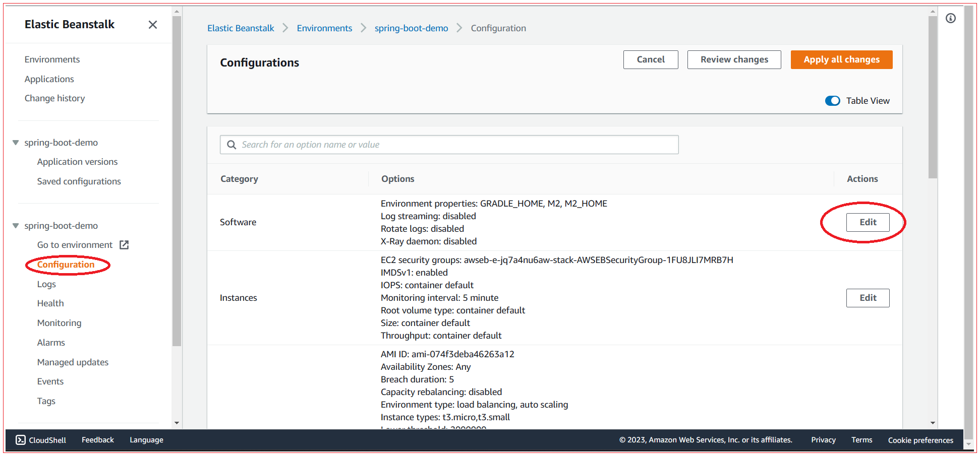Click the main content scrollbar thumb
This screenshot has height=457, width=980.
pyautogui.click(x=933, y=97)
